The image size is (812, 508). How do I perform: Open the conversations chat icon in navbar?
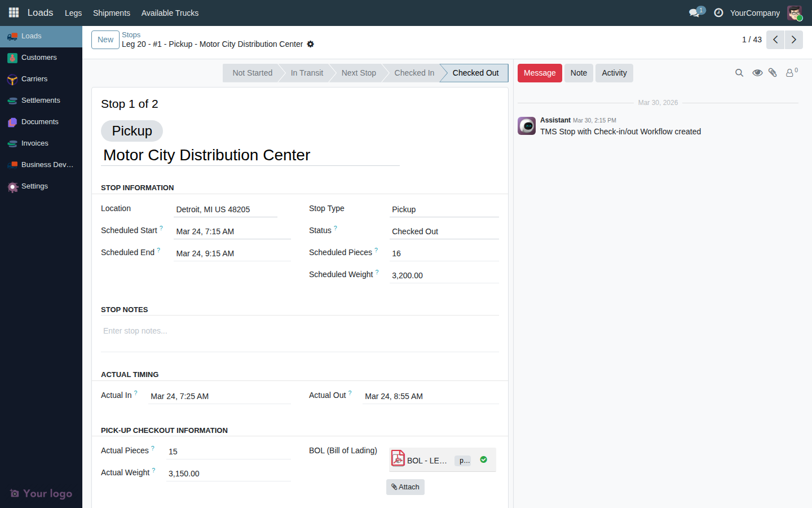point(695,12)
